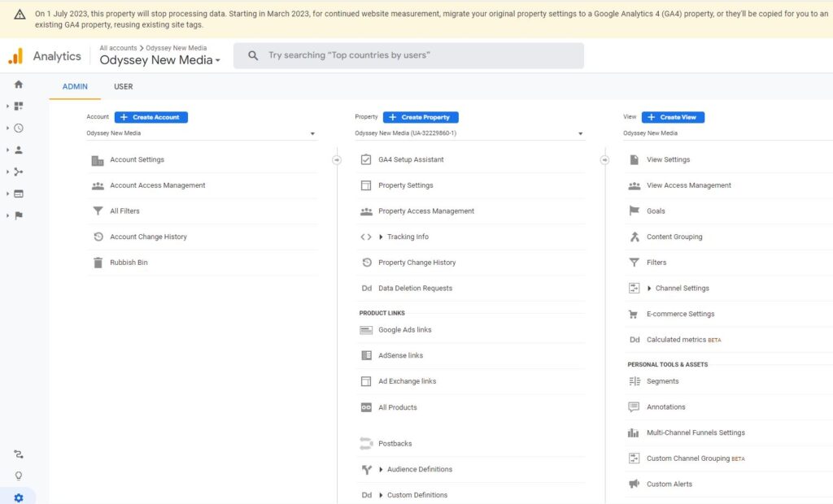Screen dimensions: 833x504
Task: Click the Account Settings building icon
Action: (98, 160)
